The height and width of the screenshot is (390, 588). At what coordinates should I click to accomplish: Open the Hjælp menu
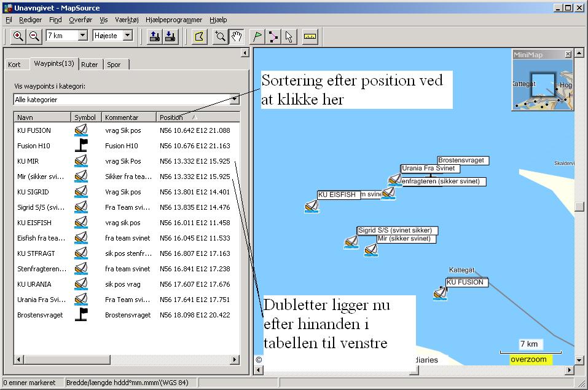tap(218, 20)
